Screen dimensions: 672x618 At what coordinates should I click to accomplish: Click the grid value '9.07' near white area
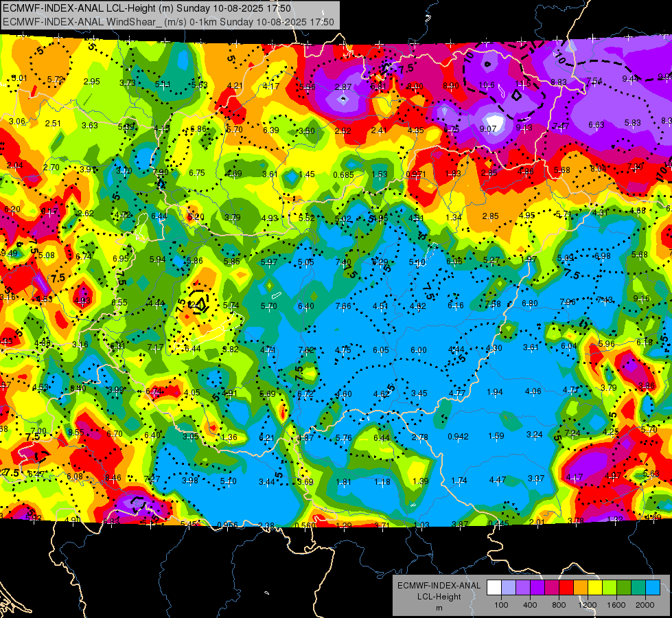[488, 128]
